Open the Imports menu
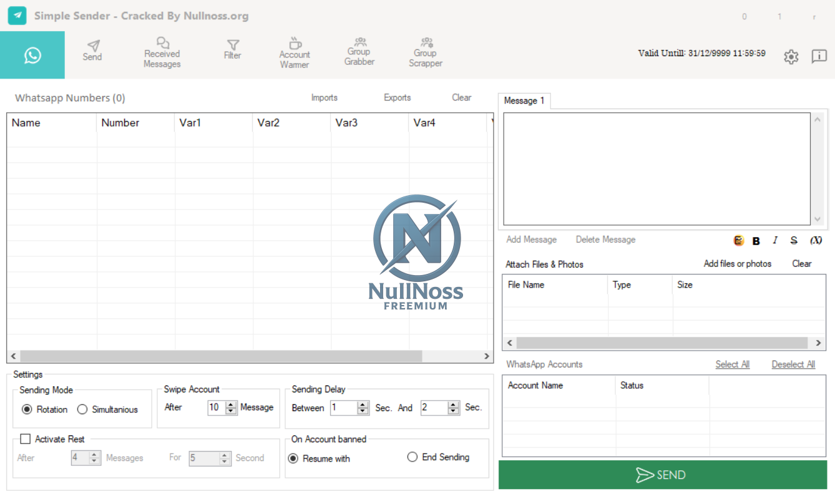 tap(325, 97)
